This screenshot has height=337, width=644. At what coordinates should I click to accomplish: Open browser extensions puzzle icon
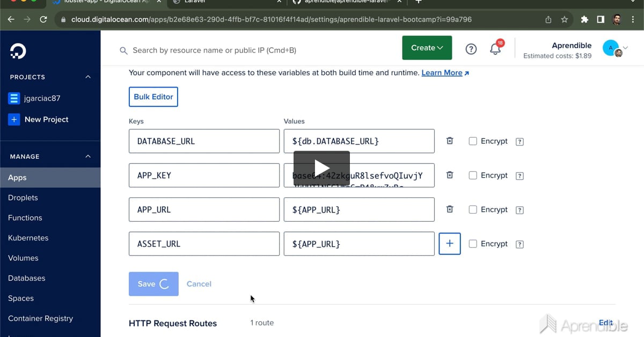click(x=584, y=19)
